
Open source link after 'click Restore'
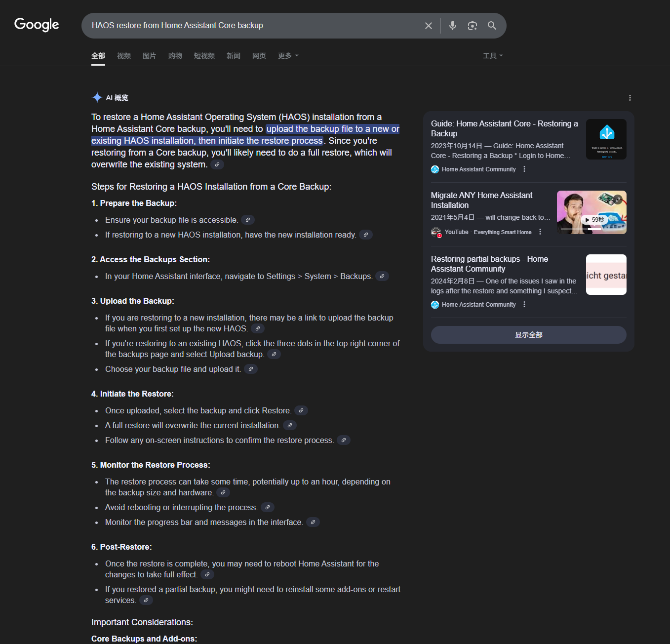pyautogui.click(x=301, y=410)
